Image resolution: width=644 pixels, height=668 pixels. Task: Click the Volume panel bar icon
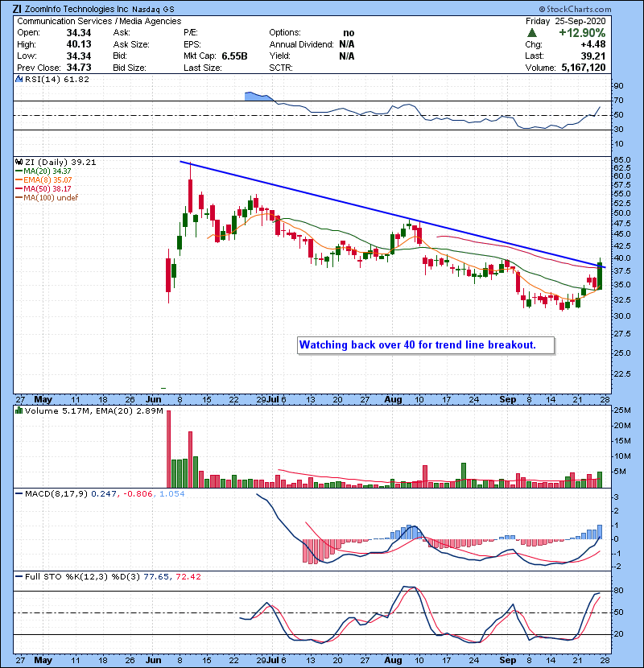[19, 410]
